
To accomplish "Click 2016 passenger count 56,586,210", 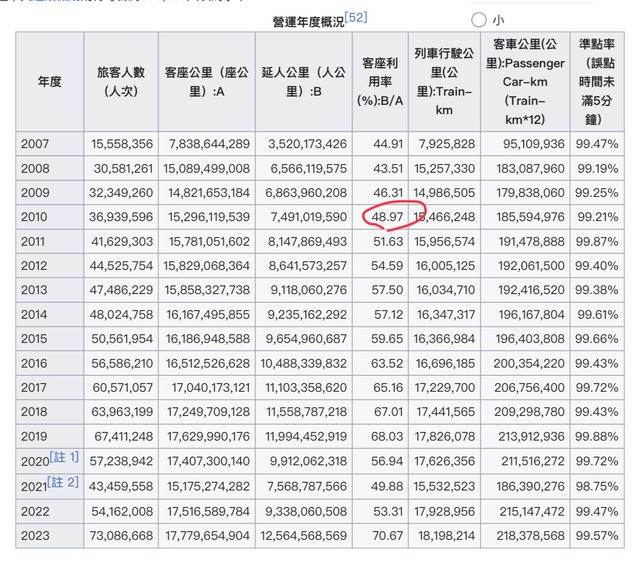I will click(119, 363).
